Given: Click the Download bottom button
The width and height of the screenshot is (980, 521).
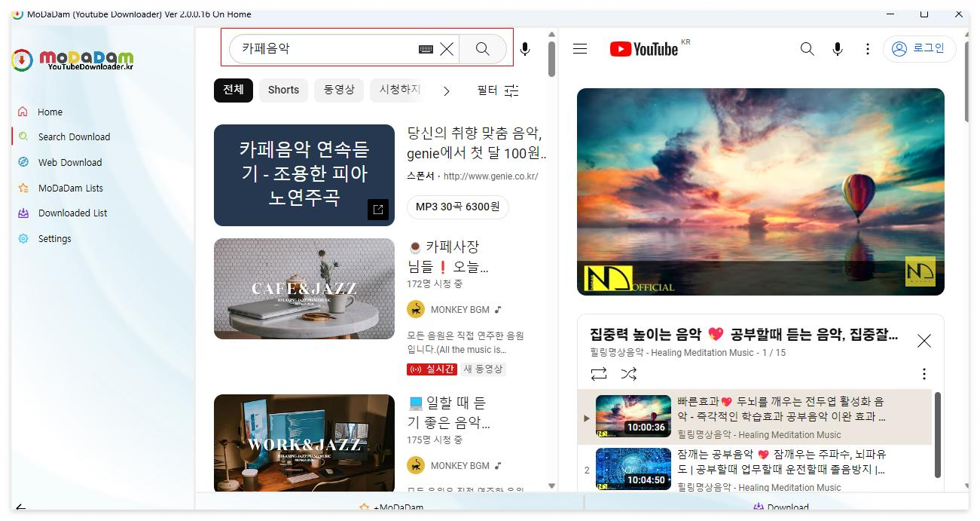Looking at the screenshot, I should [780, 507].
